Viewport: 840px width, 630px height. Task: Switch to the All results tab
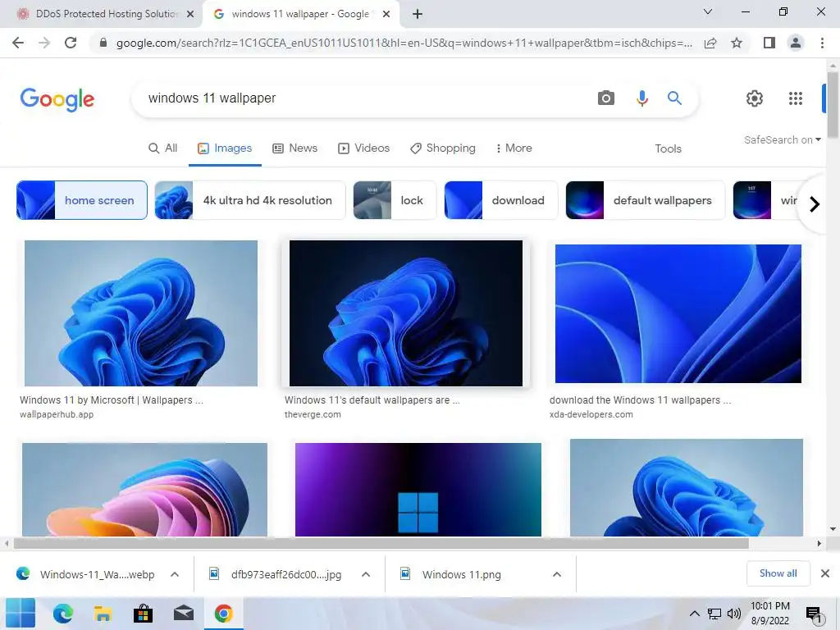pyautogui.click(x=163, y=148)
